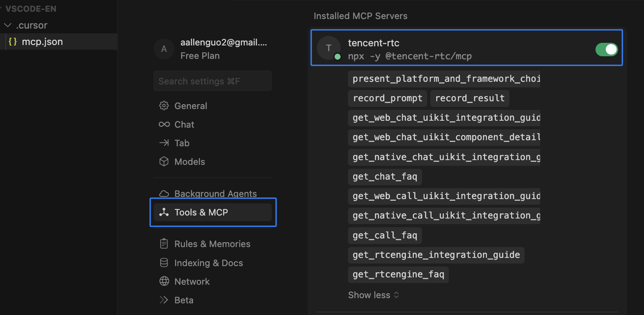Click the get_chat_faq tool chip
This screenshot has height=315, width=644.
[385, 177]
